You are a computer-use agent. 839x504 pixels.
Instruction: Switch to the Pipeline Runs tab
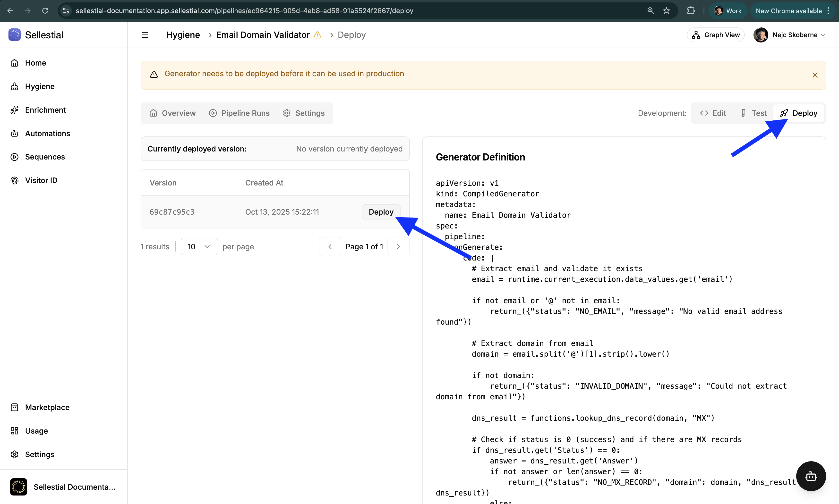point(239,113)
